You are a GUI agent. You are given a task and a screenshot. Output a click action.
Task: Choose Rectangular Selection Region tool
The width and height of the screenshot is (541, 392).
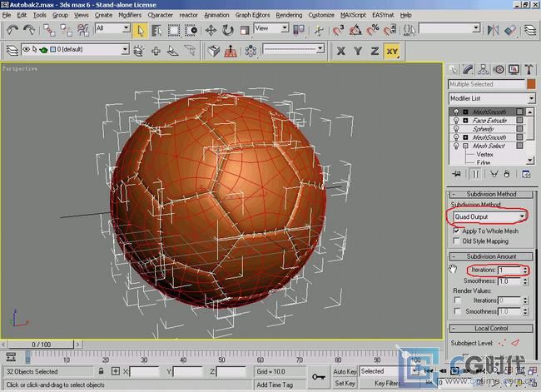[x=174, y=30]
